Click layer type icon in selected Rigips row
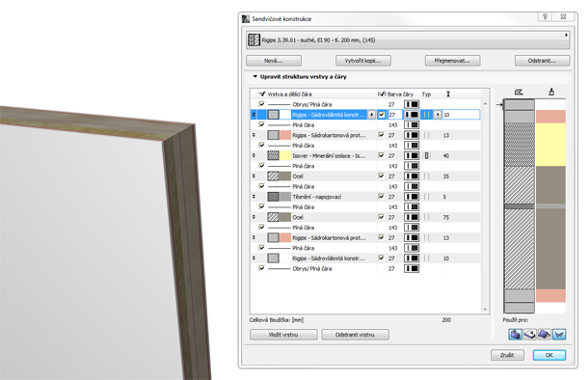Viewport: 588px width, 380px height. pos(426,115)
